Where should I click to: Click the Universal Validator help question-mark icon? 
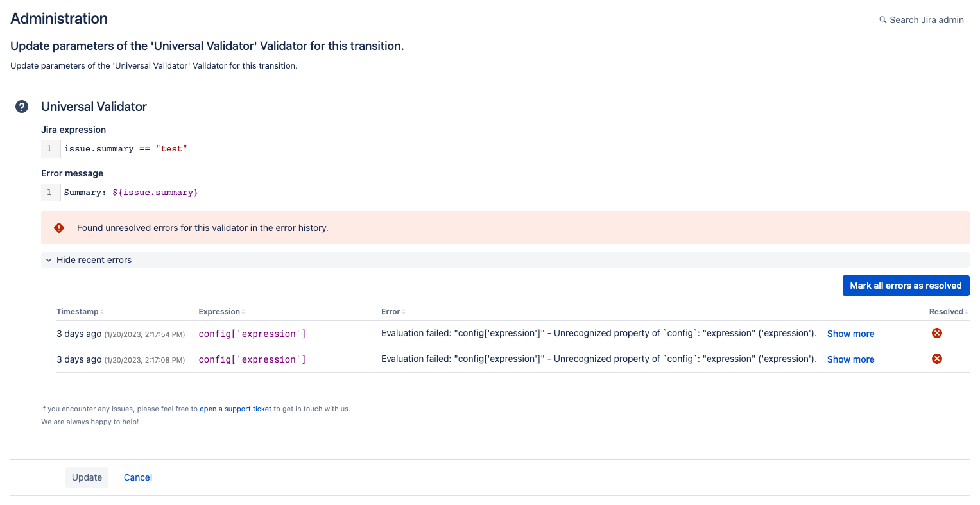[22, 107]
